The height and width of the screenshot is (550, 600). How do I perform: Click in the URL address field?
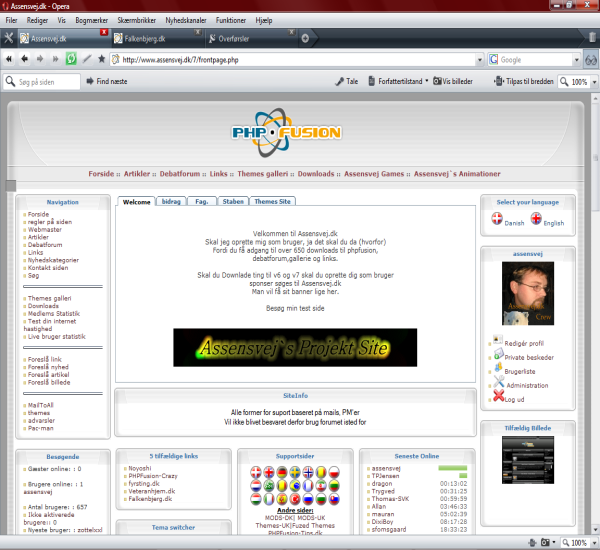point(293,60)
